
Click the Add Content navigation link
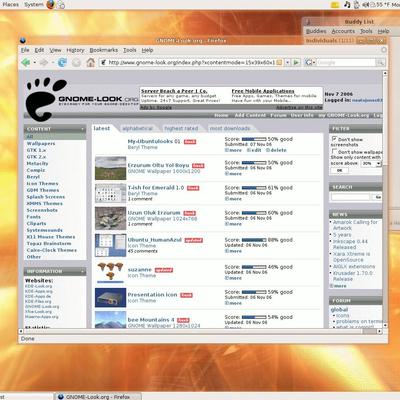pos(250,115)
